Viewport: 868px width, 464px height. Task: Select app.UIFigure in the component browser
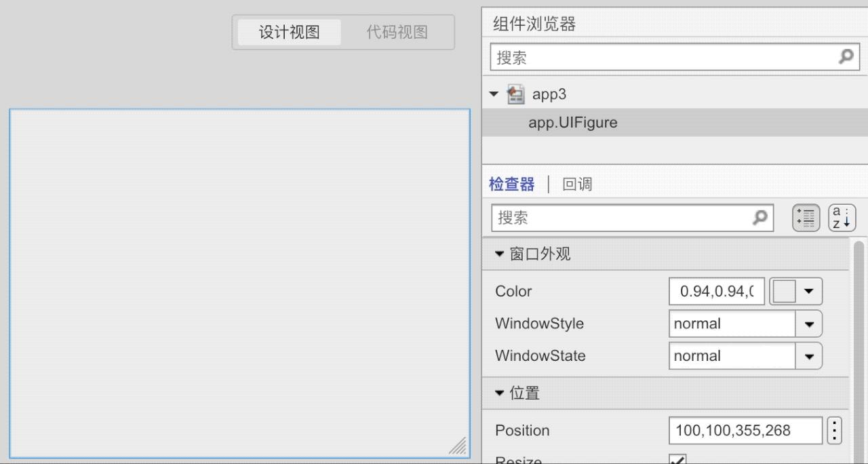(573, 122)
